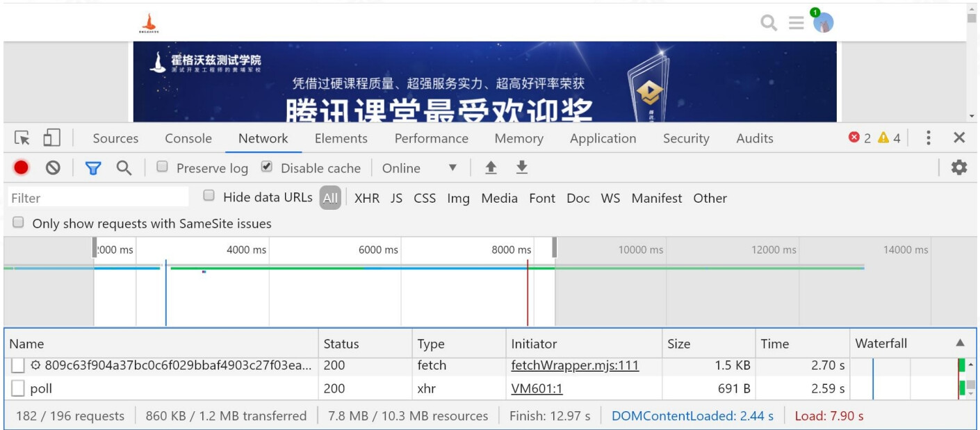Enable Only show requests with SameSite issues
This screenshot has width=980, height=430.
(19, 222)
